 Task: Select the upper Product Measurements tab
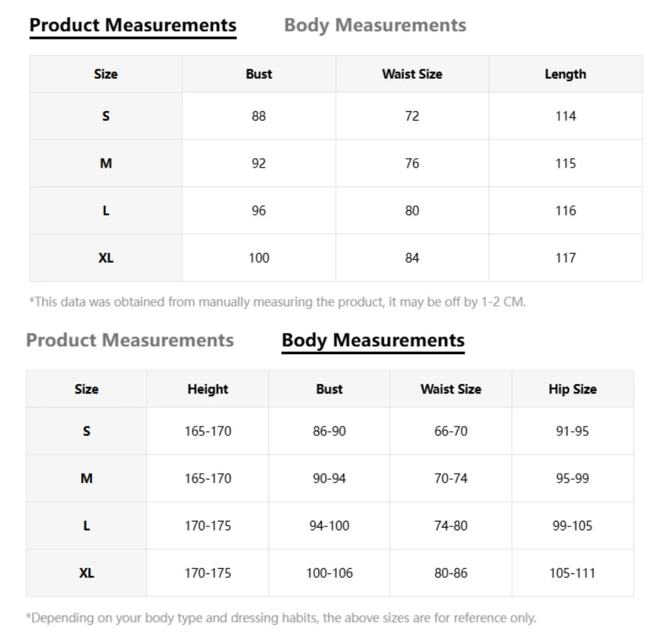click(x=133, y=25)
